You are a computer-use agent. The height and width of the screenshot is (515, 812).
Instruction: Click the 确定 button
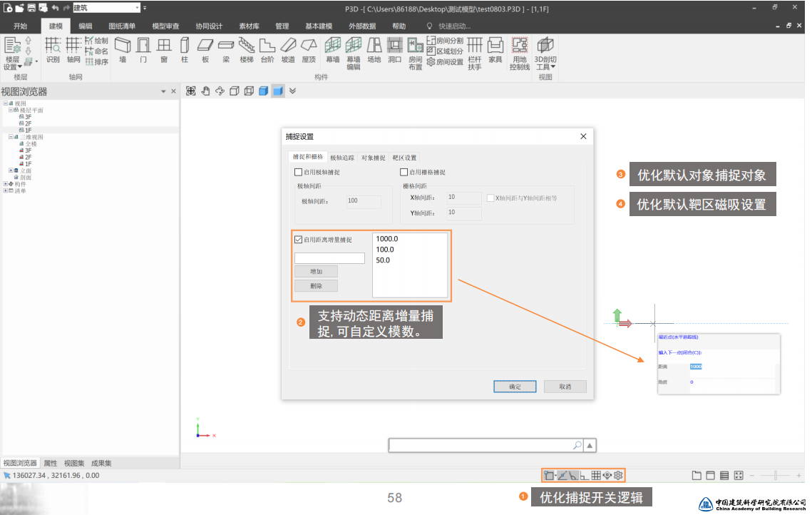coord(515,387)
